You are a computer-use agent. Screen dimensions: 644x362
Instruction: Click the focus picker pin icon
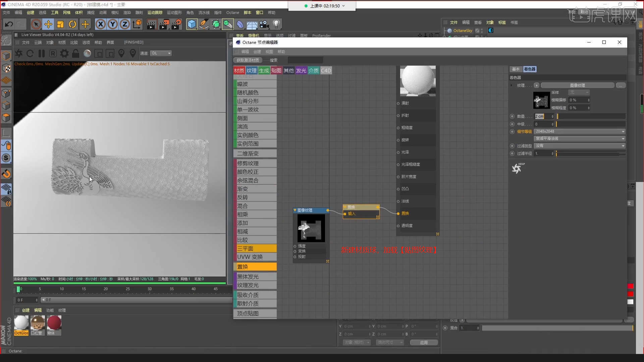point(121,53)
